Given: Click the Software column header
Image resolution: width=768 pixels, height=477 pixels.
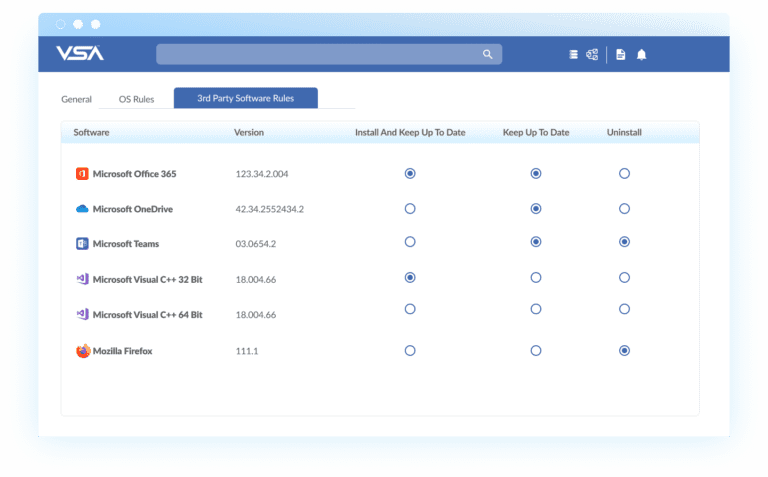Looking at the screenshot, I should [x=91, y=132].
